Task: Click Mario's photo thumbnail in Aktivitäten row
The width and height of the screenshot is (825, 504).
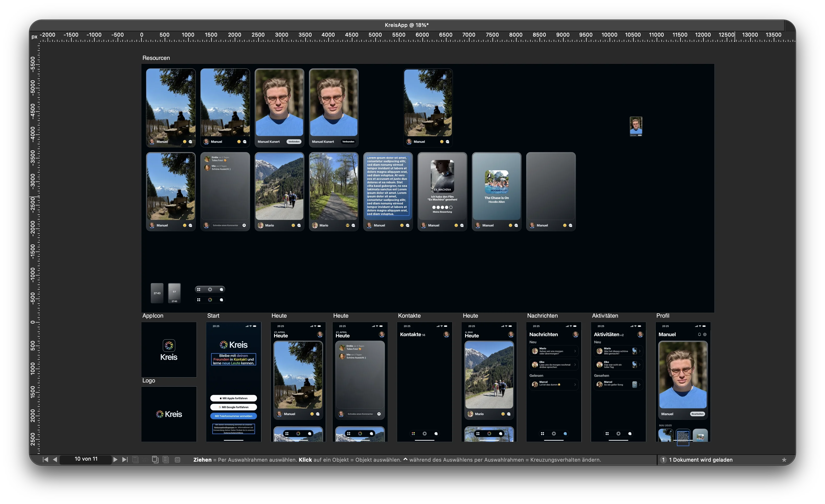Action: [634, 351]
